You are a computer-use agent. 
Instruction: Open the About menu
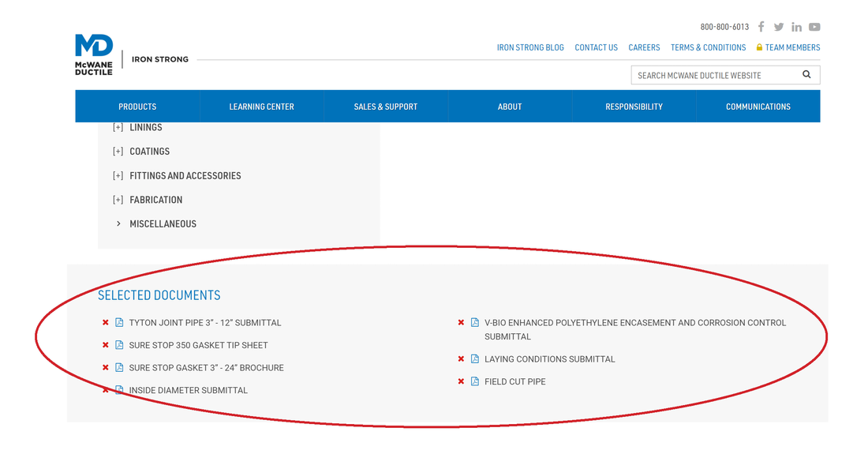click(x=509, y=107)
